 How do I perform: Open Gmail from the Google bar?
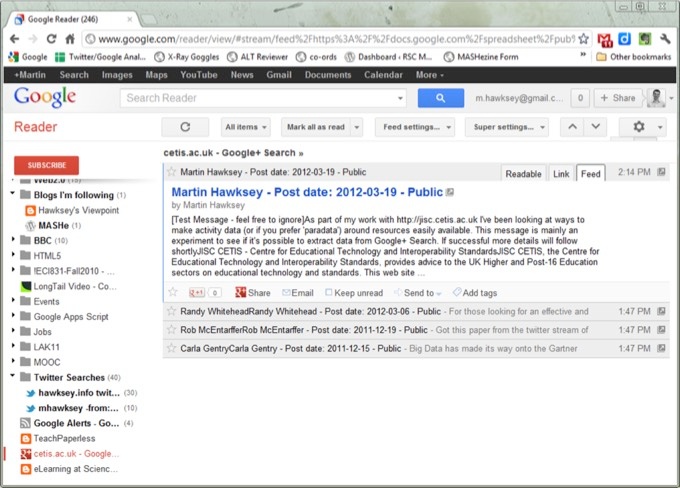pos(279,75)
